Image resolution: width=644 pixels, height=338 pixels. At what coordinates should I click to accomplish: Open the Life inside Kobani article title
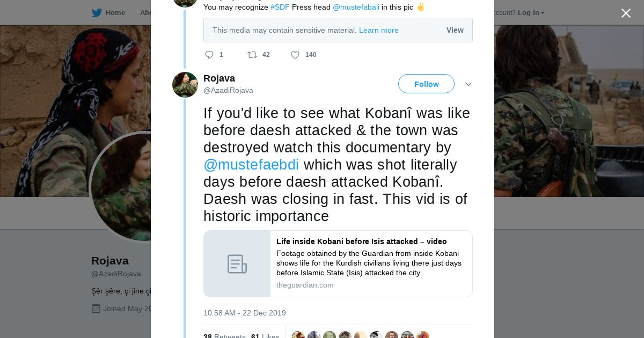pos(361,241)
